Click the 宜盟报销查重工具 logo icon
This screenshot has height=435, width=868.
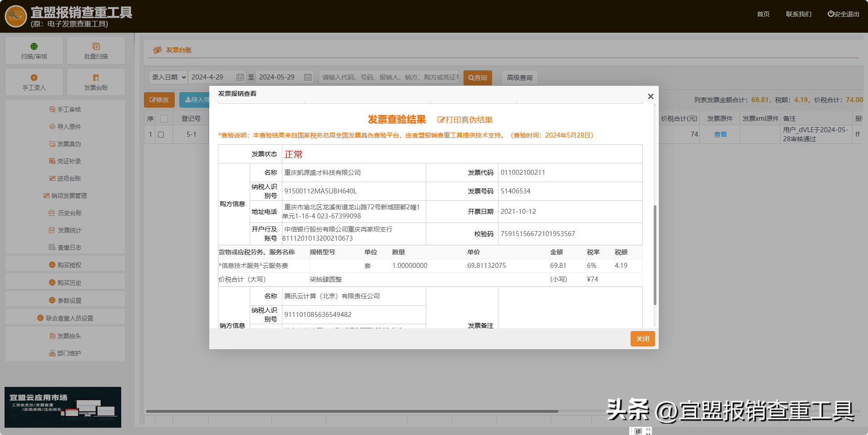pos(16,16)
